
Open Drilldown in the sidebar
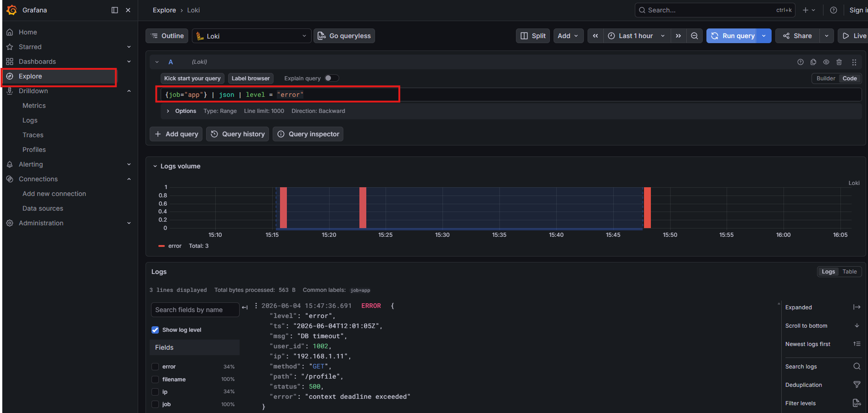[33, 91]
